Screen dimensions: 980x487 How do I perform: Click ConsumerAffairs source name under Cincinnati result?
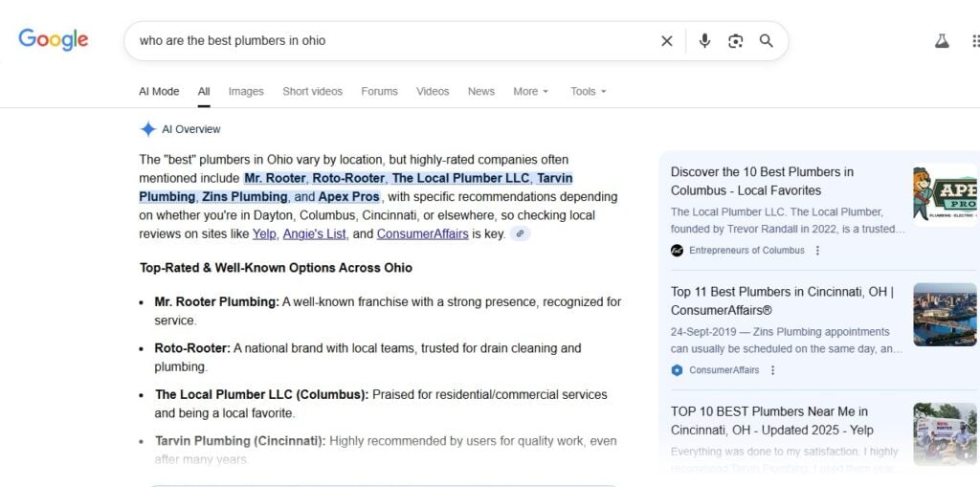pyautogui.click(x=724, y=370)
